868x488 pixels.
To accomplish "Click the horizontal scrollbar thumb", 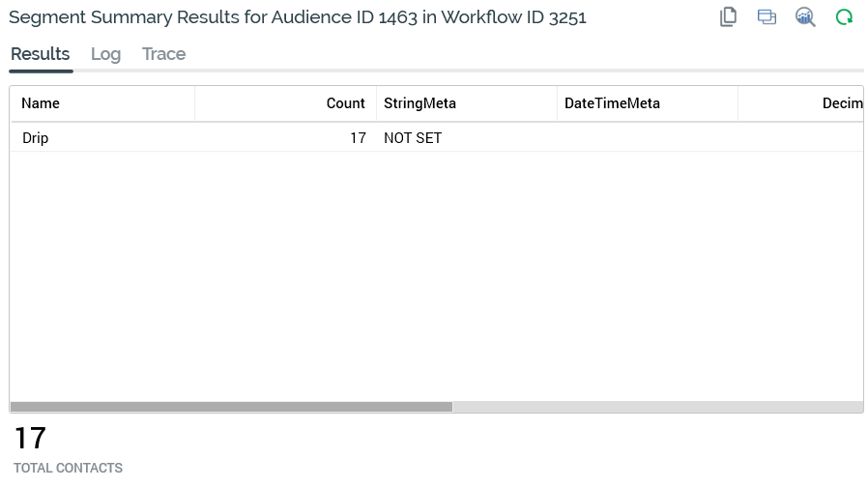I will [x=231, y=407].
